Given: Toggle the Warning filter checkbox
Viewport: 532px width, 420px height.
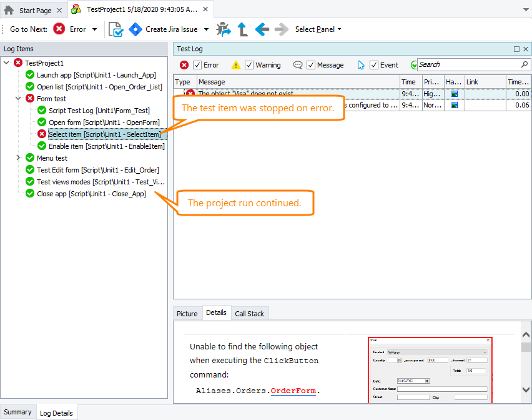Looking at the screenshot, I should [x=249, y=65].
